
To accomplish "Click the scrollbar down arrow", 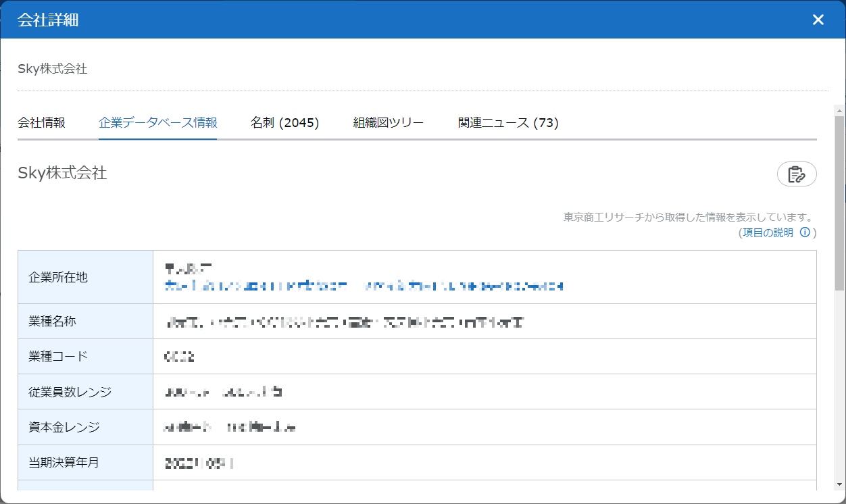I will coord(839,485).
